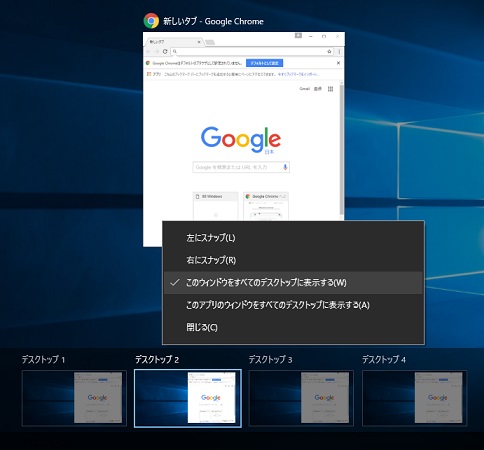Click the Chrome icon in default browser infobar
Image resolution: width=484 pixels, height=450 pixels.
click(x=148, y=63)
